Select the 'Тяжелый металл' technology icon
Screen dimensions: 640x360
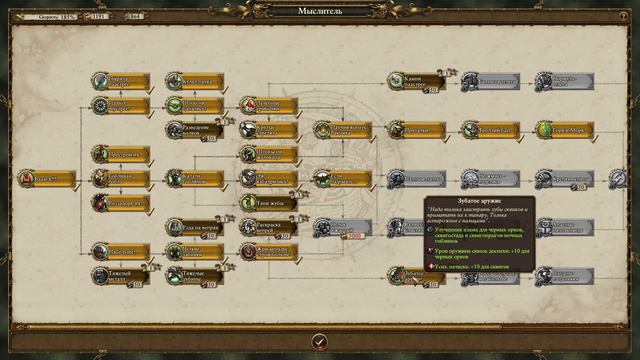click(100, 276)
